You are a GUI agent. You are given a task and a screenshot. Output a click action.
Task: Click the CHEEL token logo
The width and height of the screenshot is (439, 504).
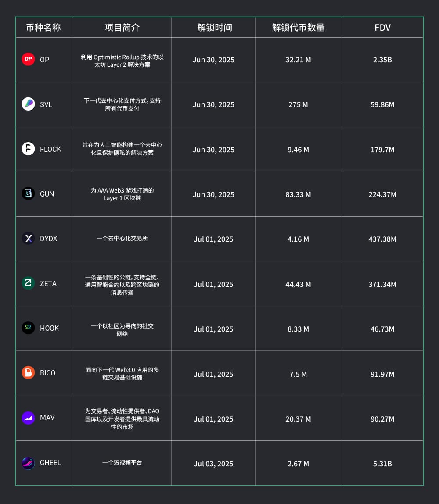[x=28, y=463]
